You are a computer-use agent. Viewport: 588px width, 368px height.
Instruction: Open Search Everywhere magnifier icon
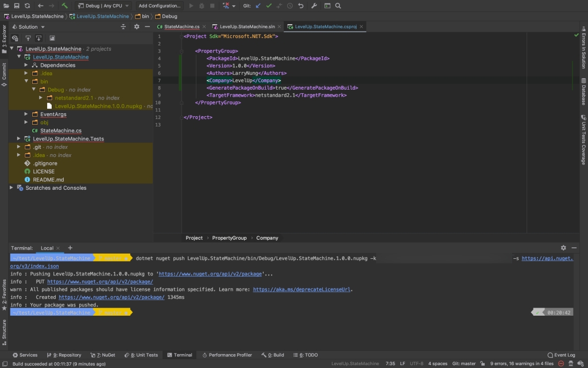[338, 6]
